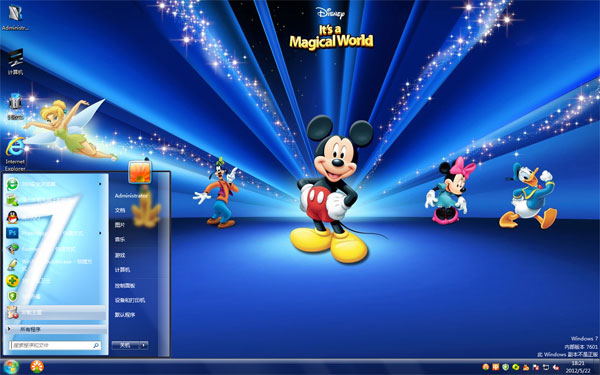This screenshot has height=375, width=600.
Task: Open the highlighted last pinned program
Action: coord(56,313)
